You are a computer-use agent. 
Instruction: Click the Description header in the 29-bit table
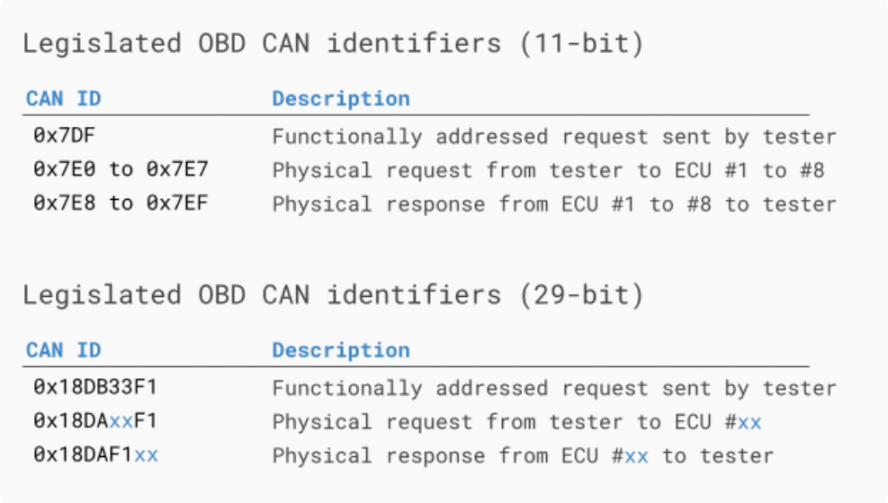341,350
